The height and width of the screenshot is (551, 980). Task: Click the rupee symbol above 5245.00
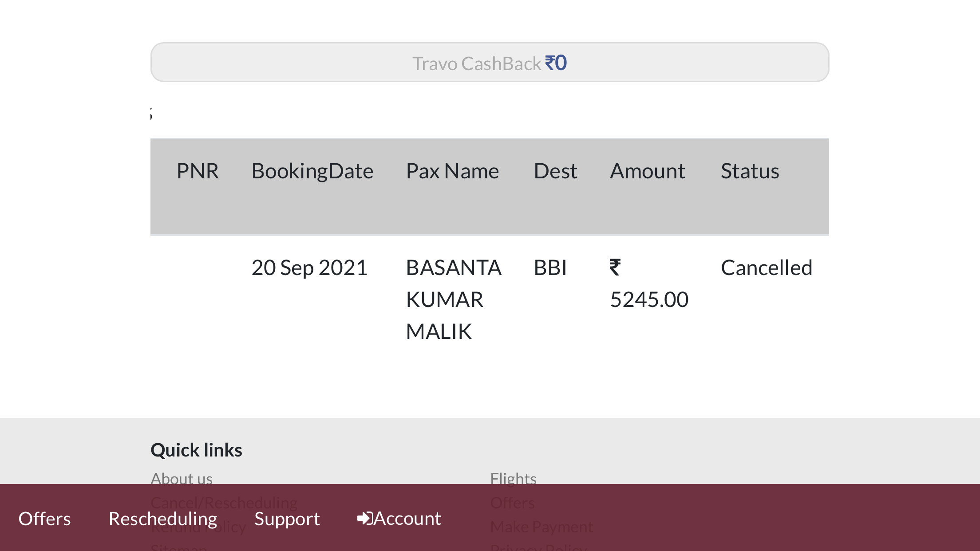tap(615, 268)
